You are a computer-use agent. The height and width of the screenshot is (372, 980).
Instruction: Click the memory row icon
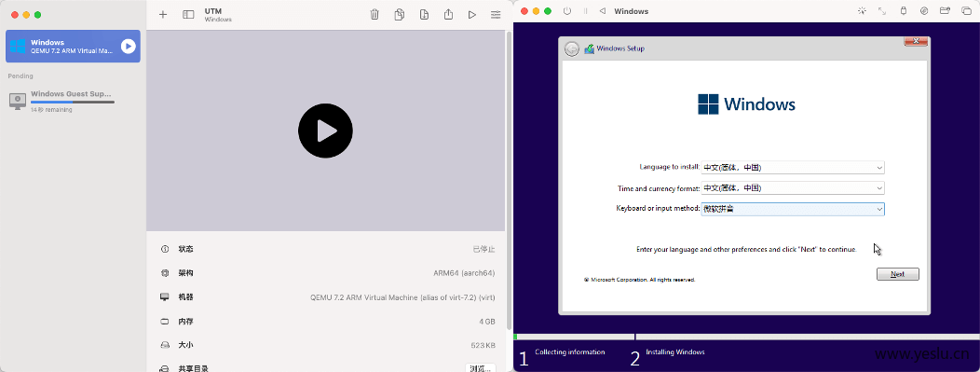[165, 322]
